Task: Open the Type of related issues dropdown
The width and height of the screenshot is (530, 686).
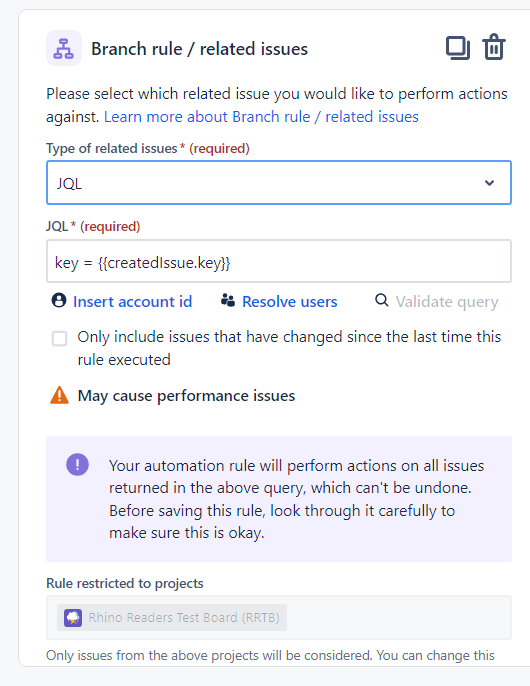Action: (279, 182)
